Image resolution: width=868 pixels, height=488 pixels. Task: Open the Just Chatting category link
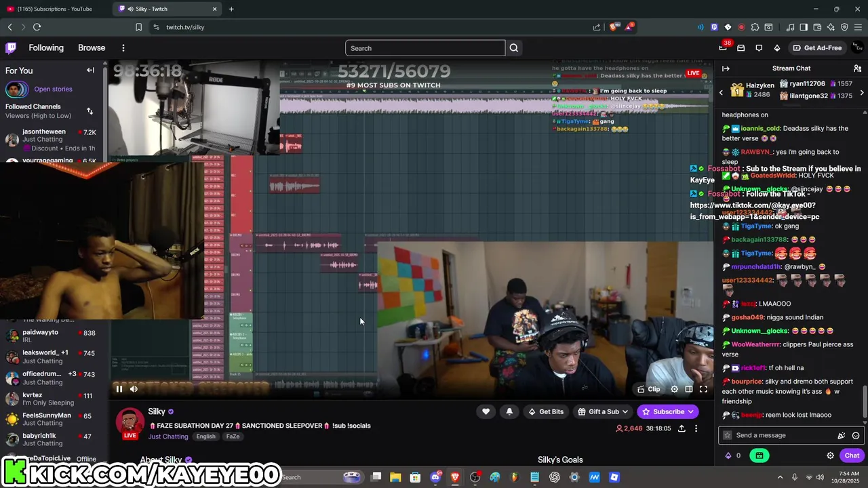click(168, 436)
